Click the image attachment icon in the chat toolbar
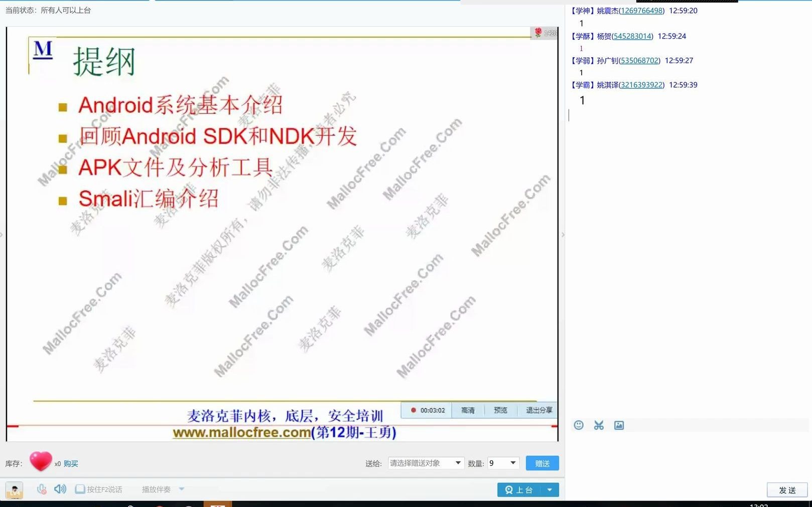812x507 pixels. [618, 425]
